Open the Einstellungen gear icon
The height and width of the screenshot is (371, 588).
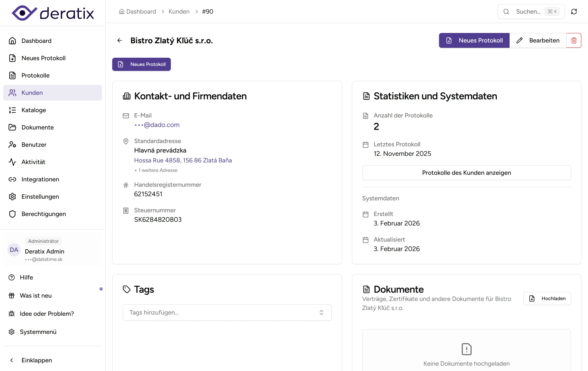click(x=12, y=197)
